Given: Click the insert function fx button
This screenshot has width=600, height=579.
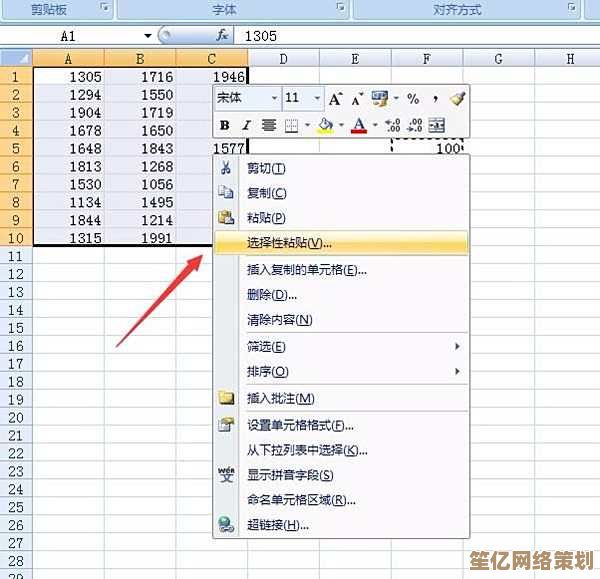Looking at the screenshot, I should click(223, 35).
